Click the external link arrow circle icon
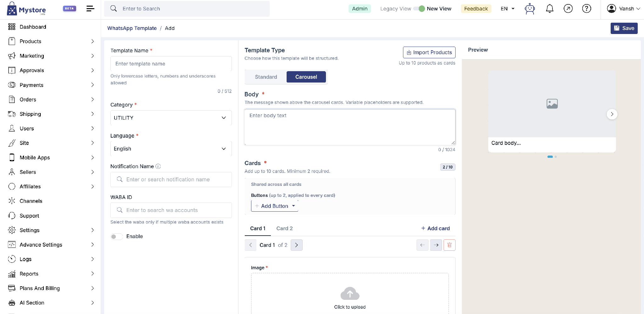This screenshot has height=314, width=644. [568, 9]
